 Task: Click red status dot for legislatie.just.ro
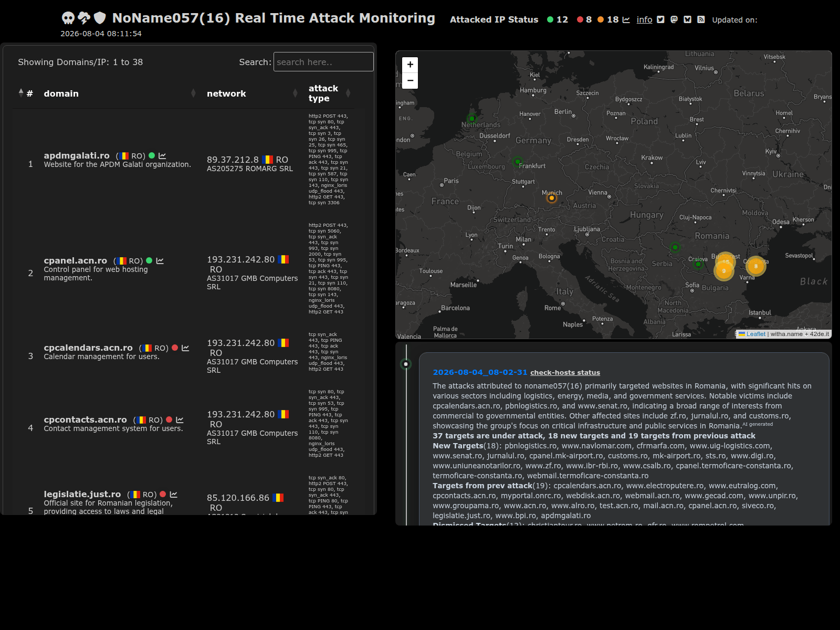coord(163,494)
